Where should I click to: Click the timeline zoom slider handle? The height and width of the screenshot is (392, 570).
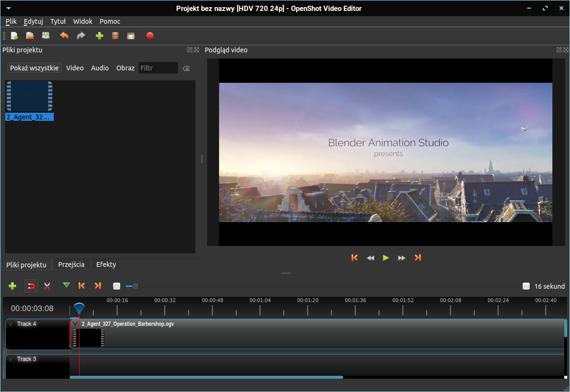click(135, 286)
